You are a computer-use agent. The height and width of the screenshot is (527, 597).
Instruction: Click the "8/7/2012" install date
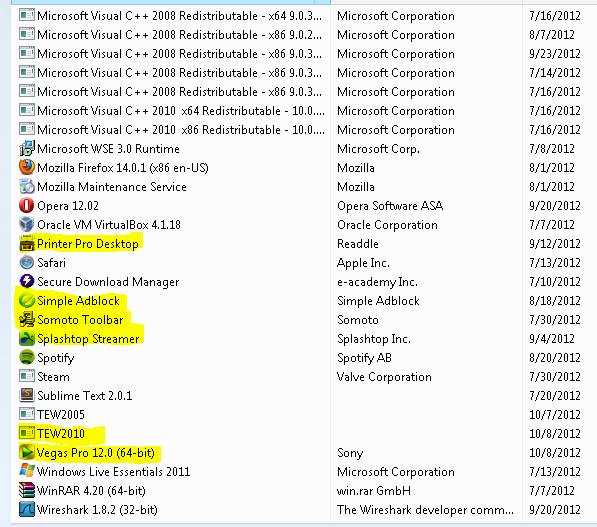click(x=552, y=35)
